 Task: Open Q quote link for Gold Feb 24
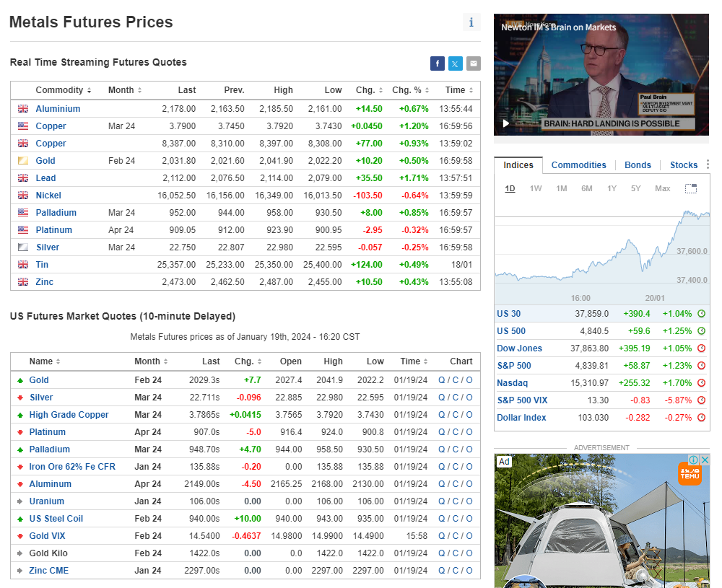442,380
